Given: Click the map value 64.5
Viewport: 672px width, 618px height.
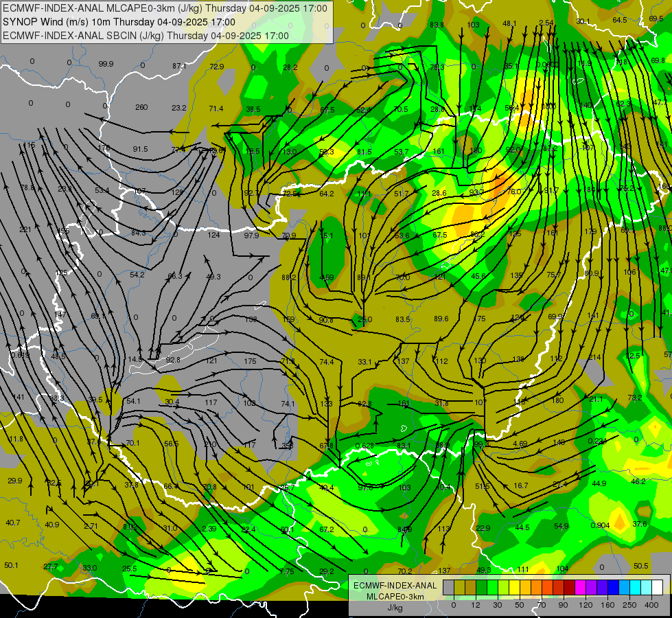Looking at the screenshot, I should click(x=620, y=20).
